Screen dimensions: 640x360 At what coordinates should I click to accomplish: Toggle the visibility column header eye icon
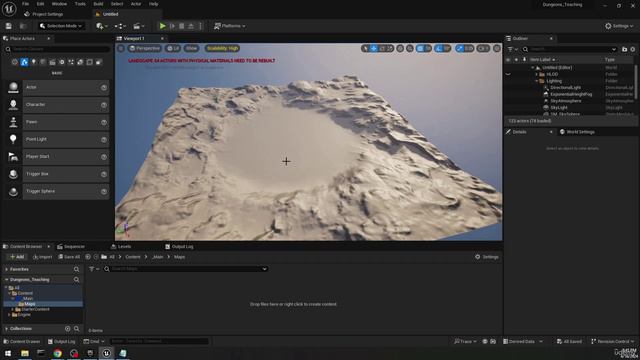click(508, 60)
